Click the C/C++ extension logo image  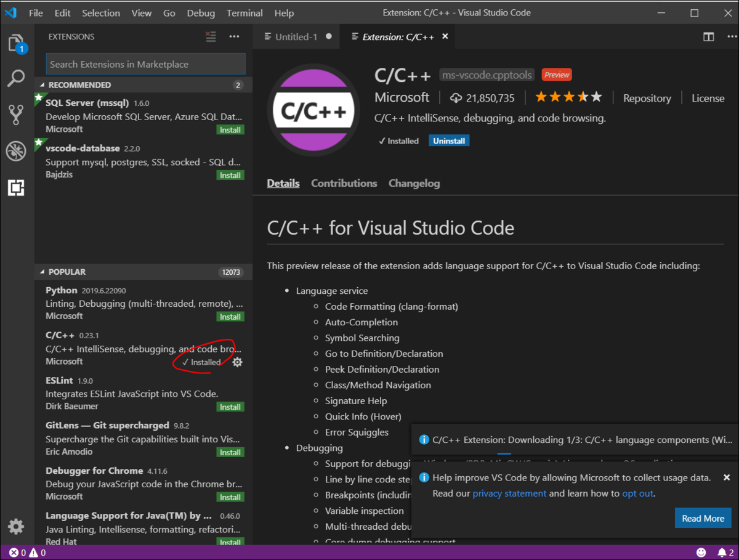[314, 111]
